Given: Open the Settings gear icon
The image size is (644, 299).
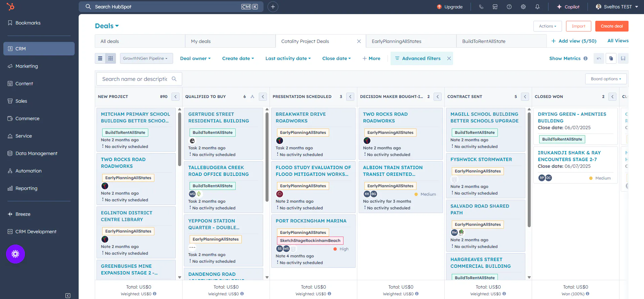Looking at the screenshot, I should [x=523, y=7].
